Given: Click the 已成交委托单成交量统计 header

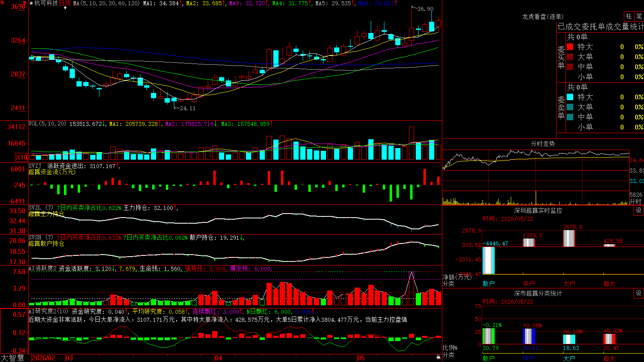Looking at the screenshot, I should click(601, 27).
